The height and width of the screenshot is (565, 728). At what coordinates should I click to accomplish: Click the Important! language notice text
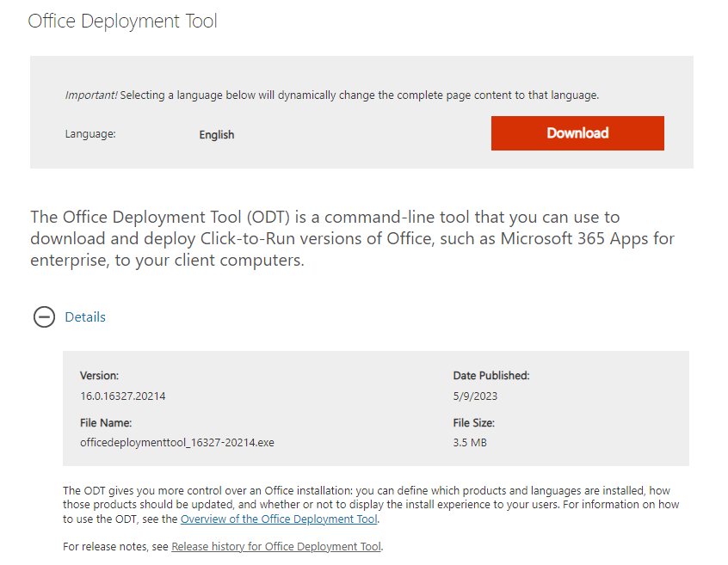click(332, 95)
